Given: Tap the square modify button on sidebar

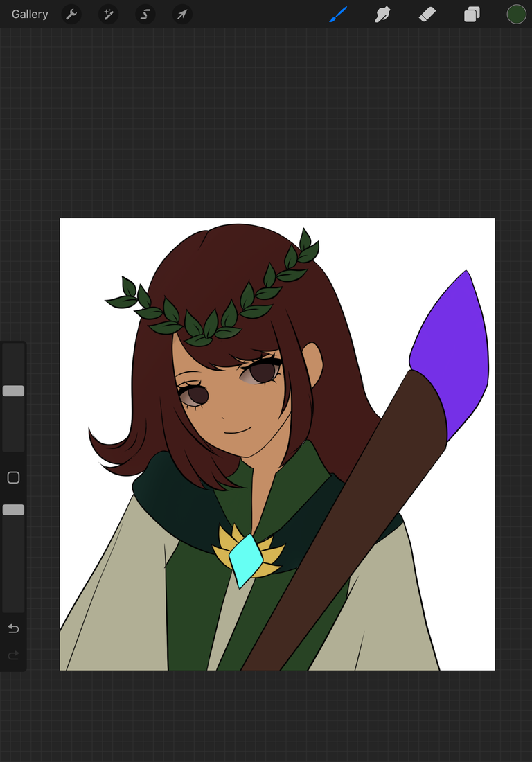Looking at the screenshot, I should click(x=14, y=478).
